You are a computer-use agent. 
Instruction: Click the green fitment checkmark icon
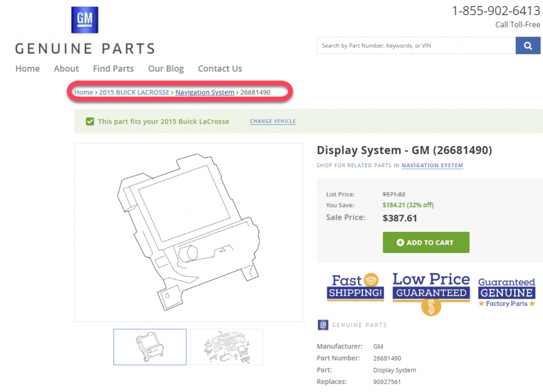tap(90, 122)
